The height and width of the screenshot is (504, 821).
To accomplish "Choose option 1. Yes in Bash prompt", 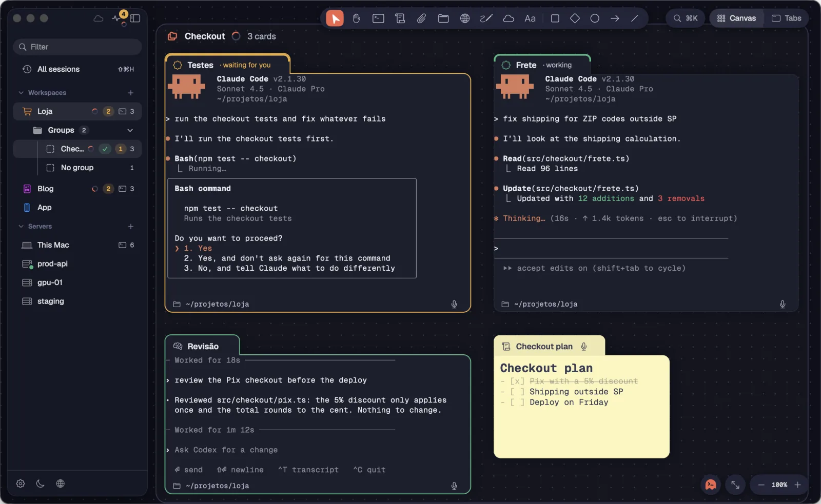I will pyautogui.click(x=198, y=248).
